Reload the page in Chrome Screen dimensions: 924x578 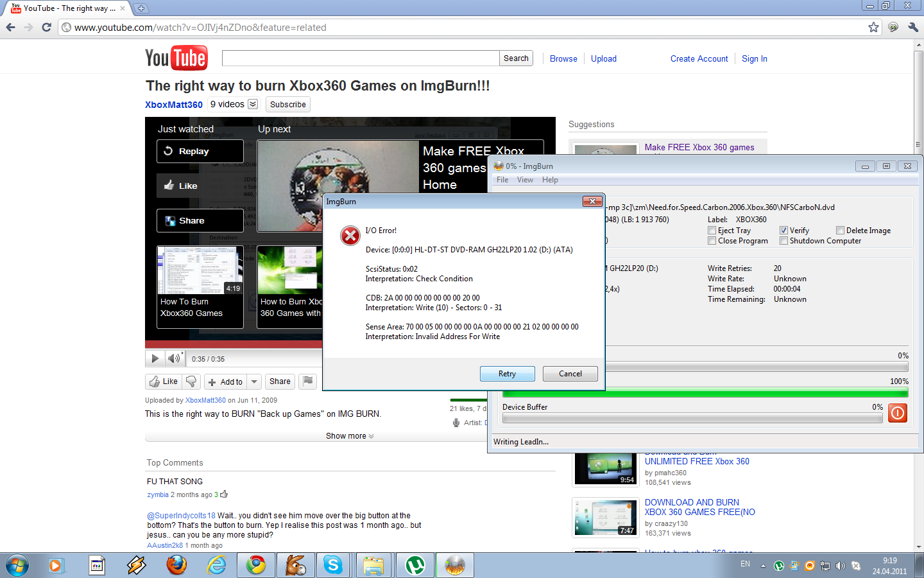[x=46, y=27]
